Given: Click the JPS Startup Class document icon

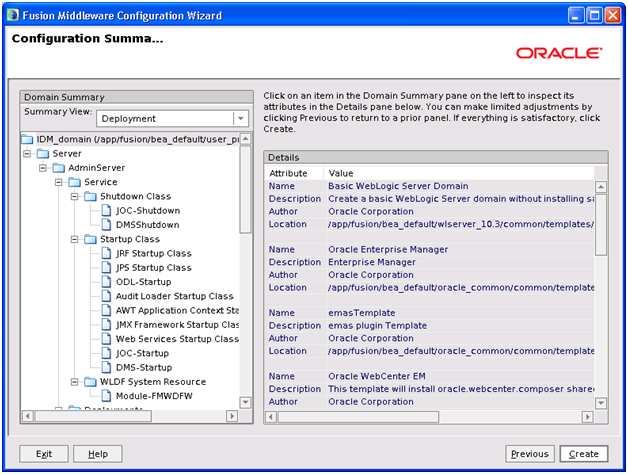Looking at the screenshot, I should (x=106, y=268).
